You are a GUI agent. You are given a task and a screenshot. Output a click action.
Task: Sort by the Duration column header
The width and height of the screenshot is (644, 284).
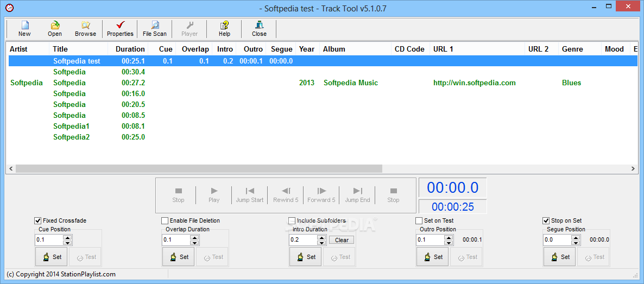pyautogui.click(x=128, y=49)
